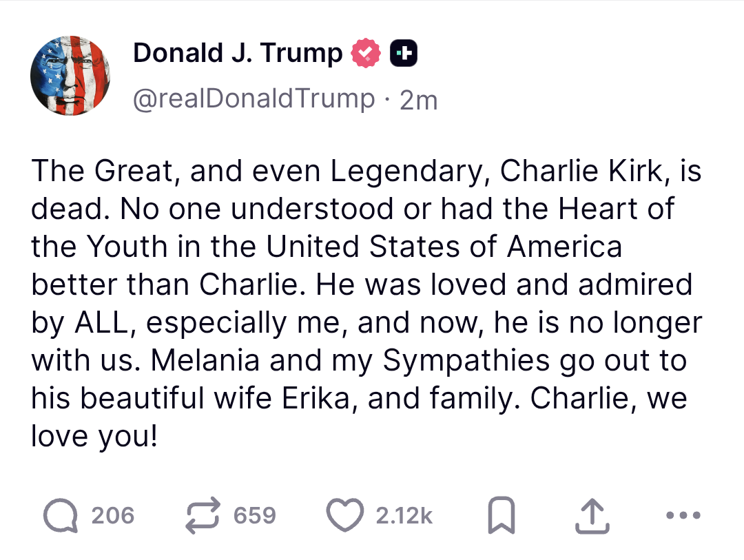This screenshot has width=744, height=560.
Task: Click the black plus subscriber badge
Action: pos(404,53)
